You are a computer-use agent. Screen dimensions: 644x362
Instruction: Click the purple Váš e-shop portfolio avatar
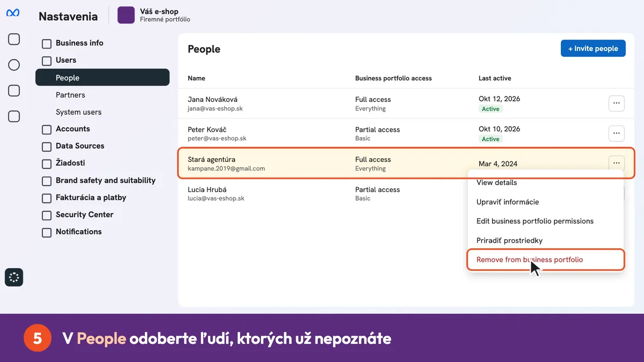click(x=126, y=15)
